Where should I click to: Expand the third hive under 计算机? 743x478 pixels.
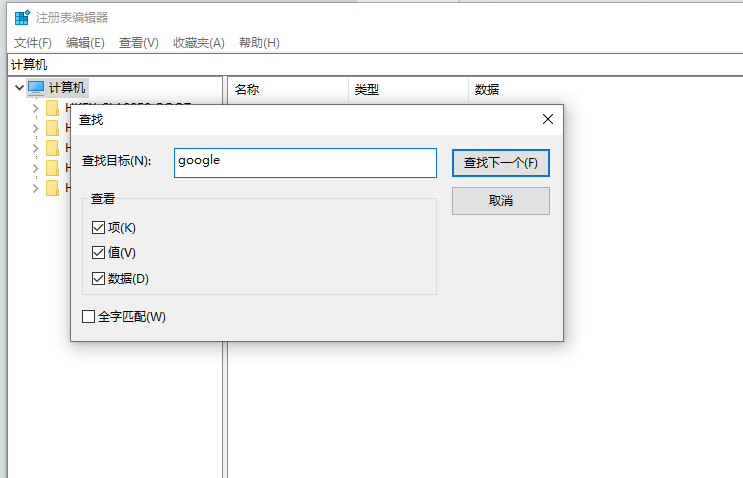36,148
